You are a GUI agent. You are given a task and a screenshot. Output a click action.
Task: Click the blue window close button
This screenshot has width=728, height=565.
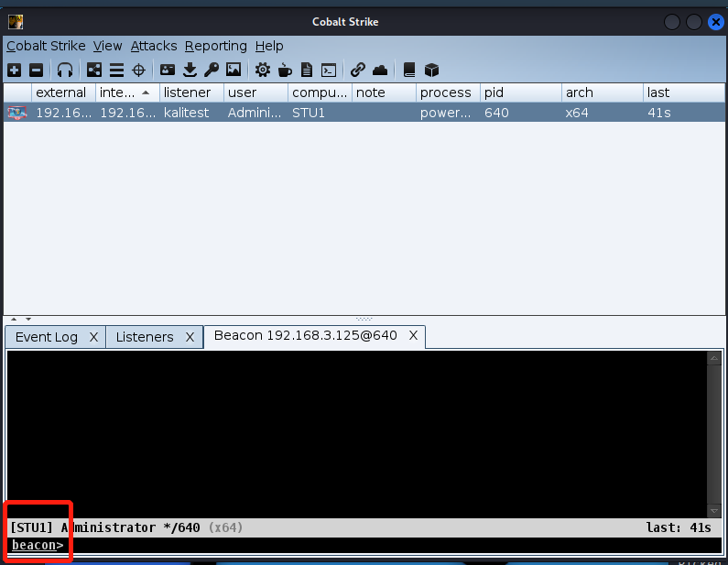(x=716, y=22)
